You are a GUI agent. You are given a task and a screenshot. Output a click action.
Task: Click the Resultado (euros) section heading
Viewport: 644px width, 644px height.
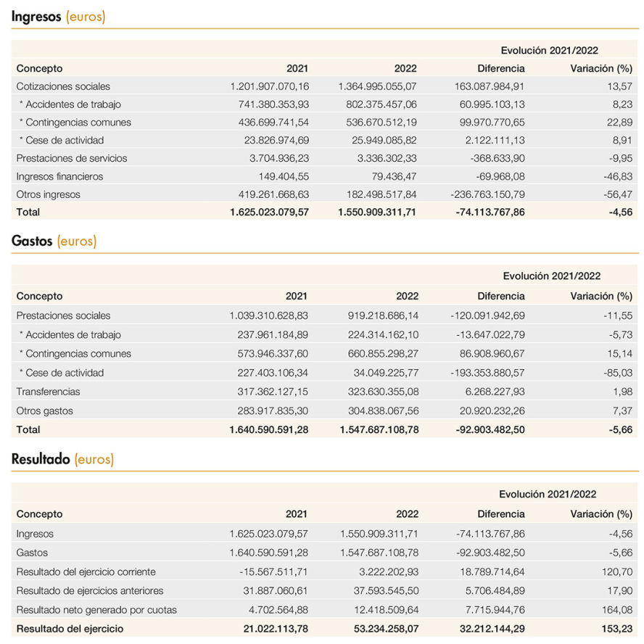62,459
